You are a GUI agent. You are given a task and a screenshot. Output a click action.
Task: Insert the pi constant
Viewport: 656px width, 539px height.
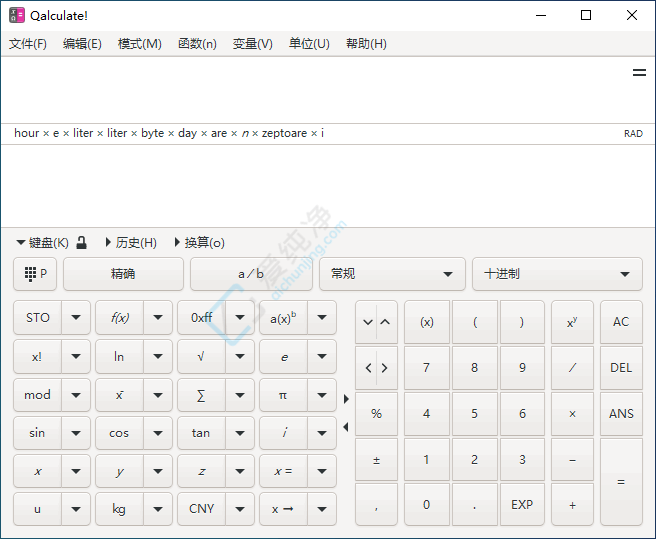coord(283,395)
